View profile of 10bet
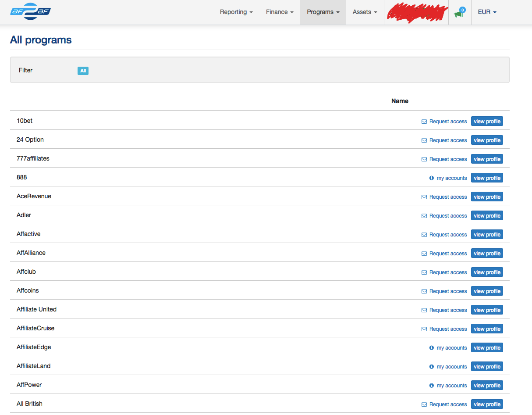 pos(487,122)
